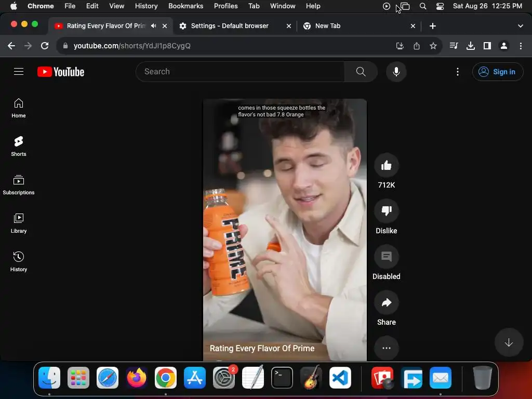The image size is (532, 399).
Task: Mute the Rating Every Flavor tab audio
Action: pos(153,26)
